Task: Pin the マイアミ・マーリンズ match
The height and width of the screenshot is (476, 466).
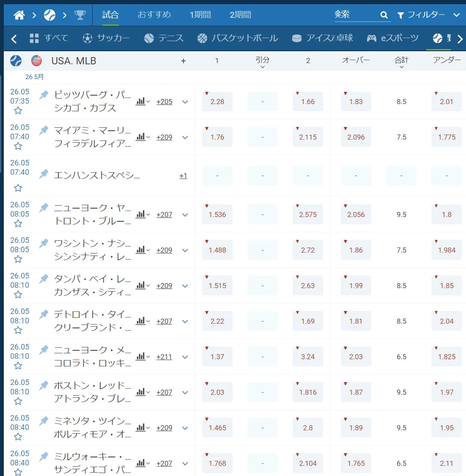Action: [x=44, y=131]
